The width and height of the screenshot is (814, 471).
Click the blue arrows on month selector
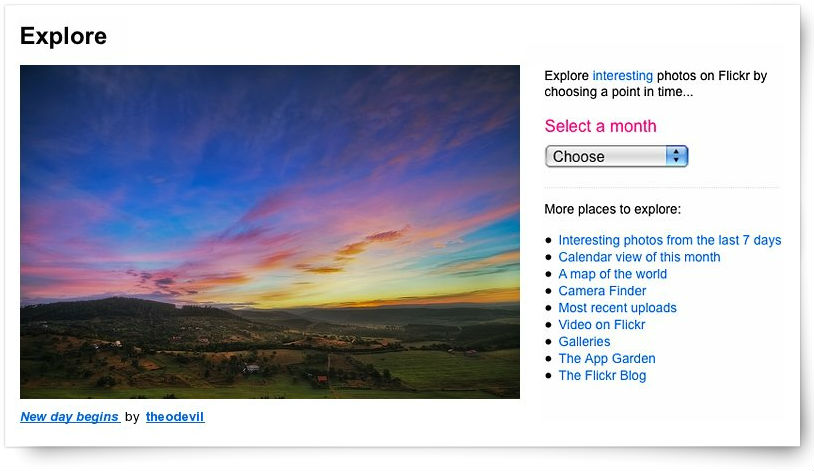pyautogui.click(x=676, y=156)
